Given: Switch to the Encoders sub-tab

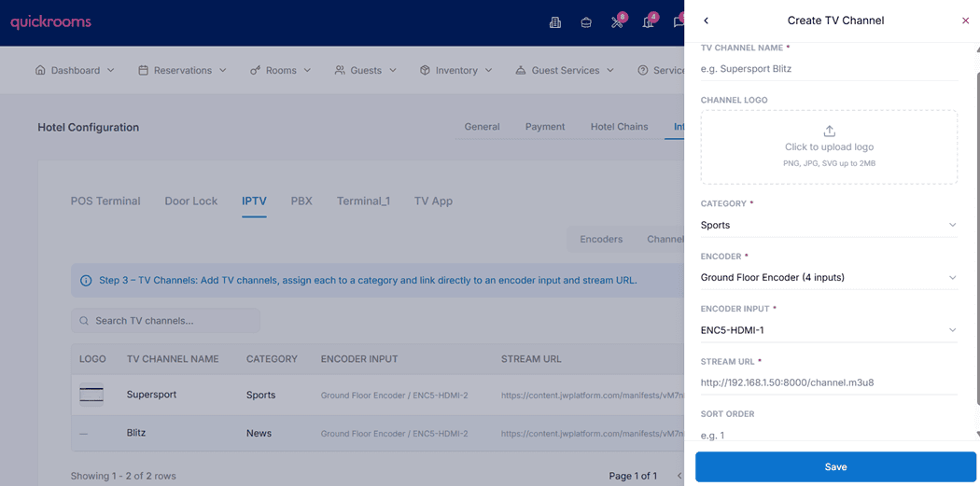Looking at the screenshot, I should click(601, 239).
